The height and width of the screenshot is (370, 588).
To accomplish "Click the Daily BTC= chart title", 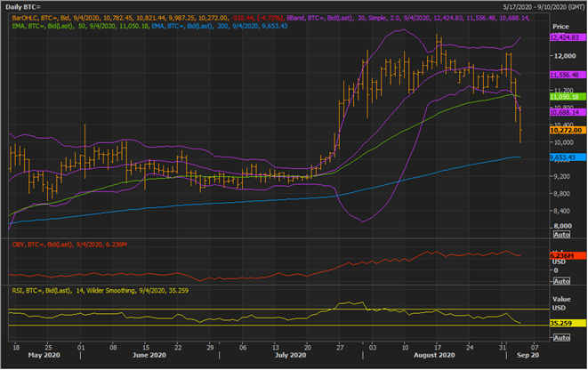I will pos(23,7).
